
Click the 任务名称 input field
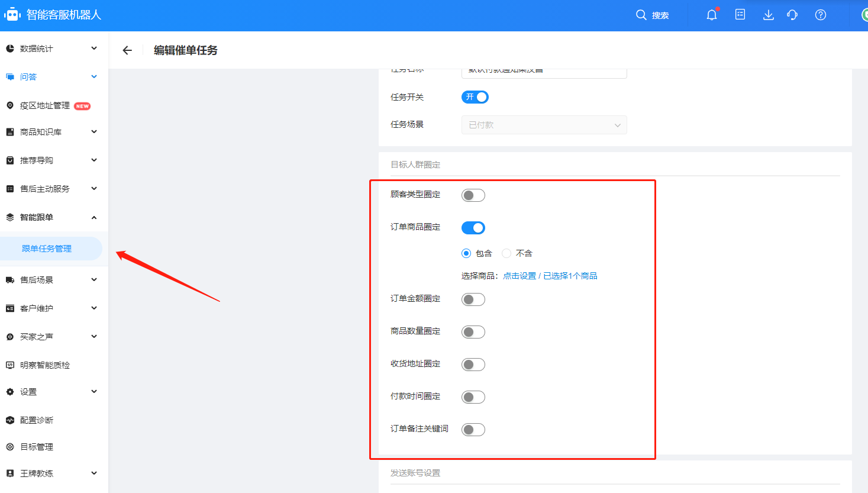click(544, 72)
